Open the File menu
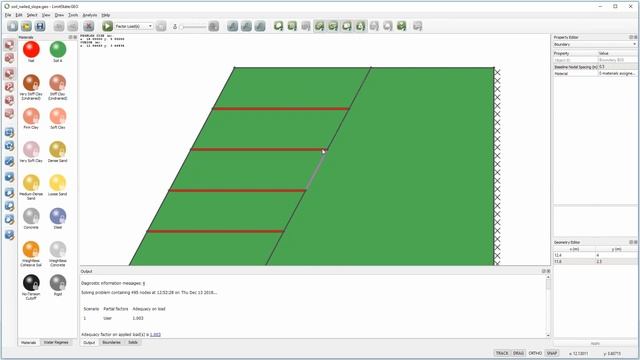This screenshot has height=360, width=640. (x=8, y=15)
